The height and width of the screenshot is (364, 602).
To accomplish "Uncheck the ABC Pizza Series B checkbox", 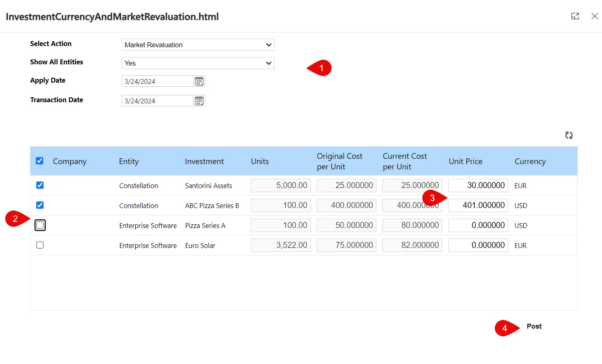I will (40, 205).
